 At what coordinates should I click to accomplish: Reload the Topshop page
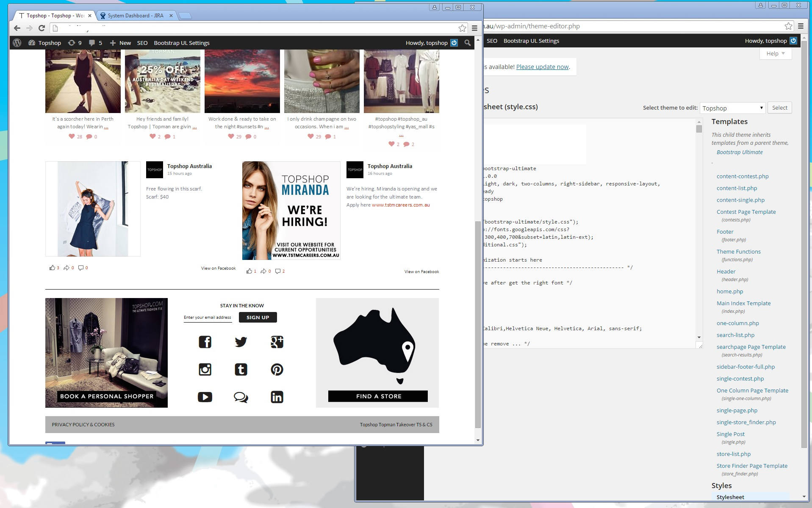pos(42,28)
